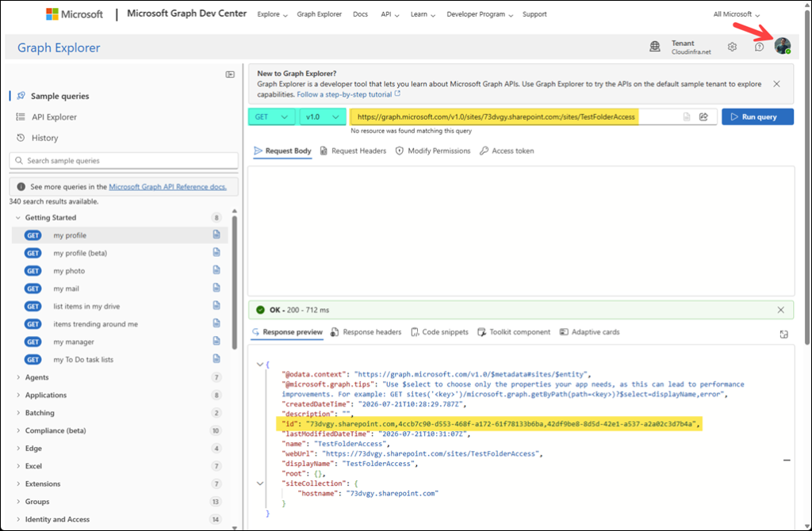This screenshot has height=531, width=812.
Task: Open settings gear icon in header
Action: (x=732, y=47)
